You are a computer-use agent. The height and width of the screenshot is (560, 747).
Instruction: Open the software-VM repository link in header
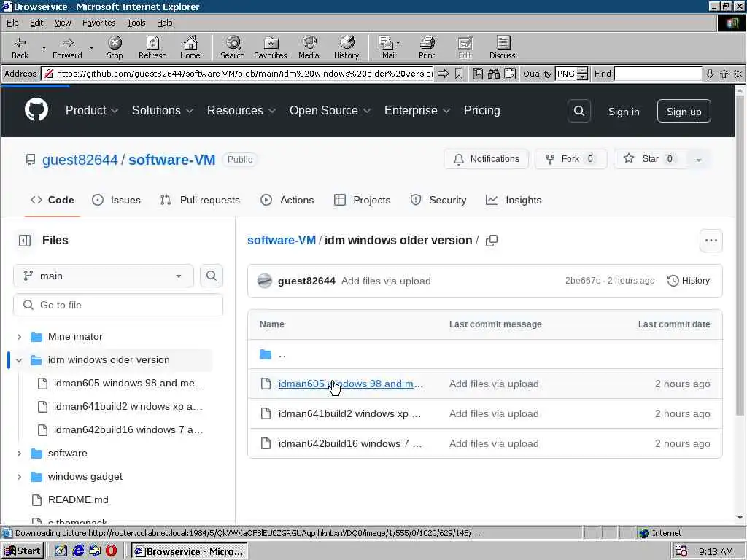[171, 160]
